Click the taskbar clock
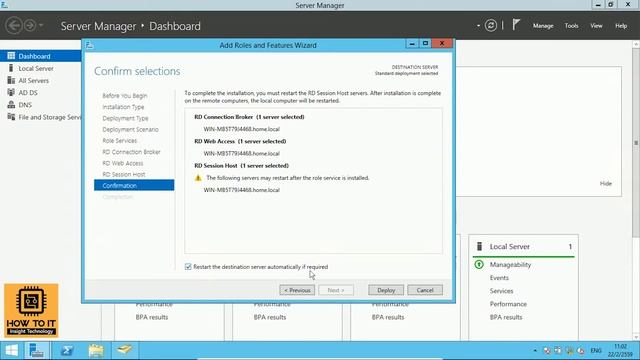This screenshot has width=640, height=360. [x=620, y=351]
